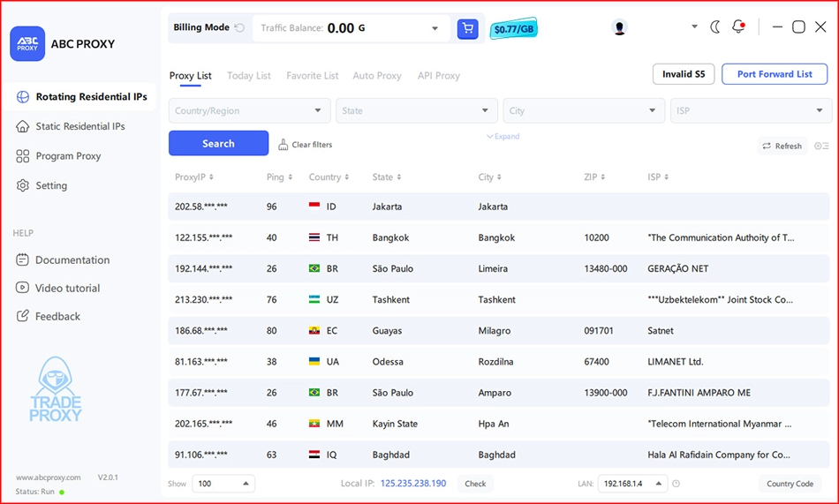Toggle the Country Code display
The height and width of the screenshot is (504, 839).
790,484
